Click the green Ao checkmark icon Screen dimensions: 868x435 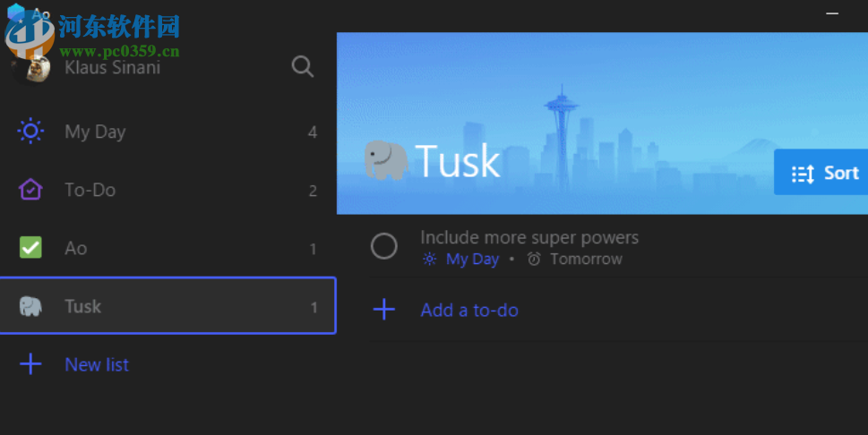click(30, 248)
